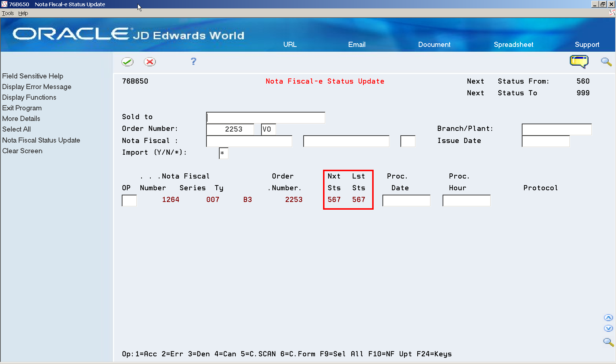Close the 76B650 window
Screen dimensions: 616x364
(611, 4)
